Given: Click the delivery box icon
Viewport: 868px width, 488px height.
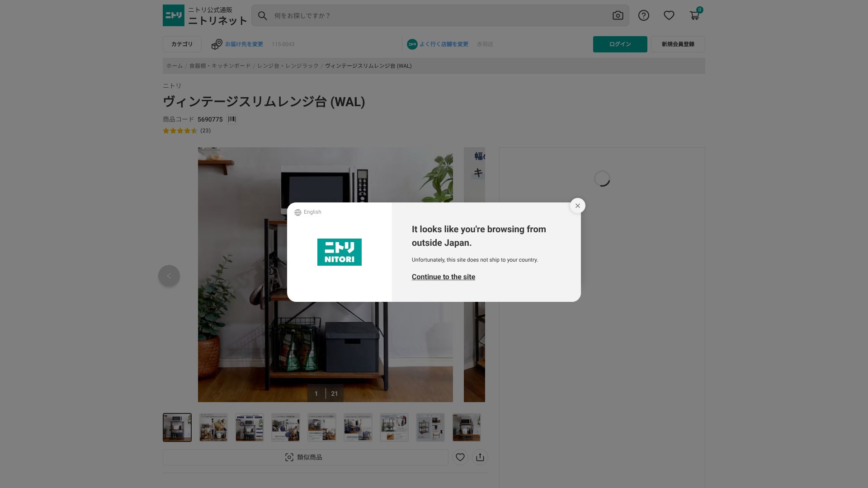Looking at the screenshot, I should point(217,44).
